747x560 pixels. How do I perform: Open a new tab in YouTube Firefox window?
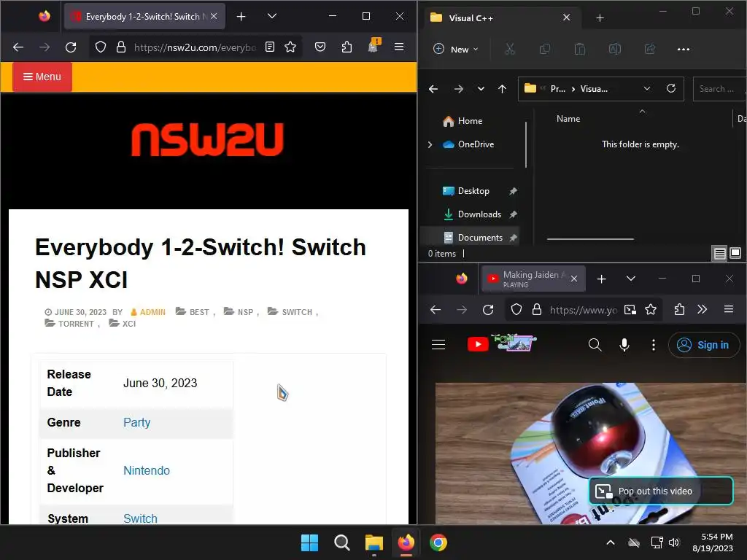pyautogui.click(x=601, y=279)
